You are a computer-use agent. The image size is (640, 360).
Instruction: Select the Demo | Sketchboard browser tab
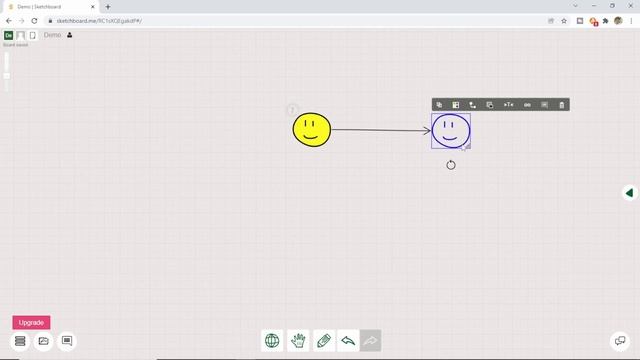52,7
